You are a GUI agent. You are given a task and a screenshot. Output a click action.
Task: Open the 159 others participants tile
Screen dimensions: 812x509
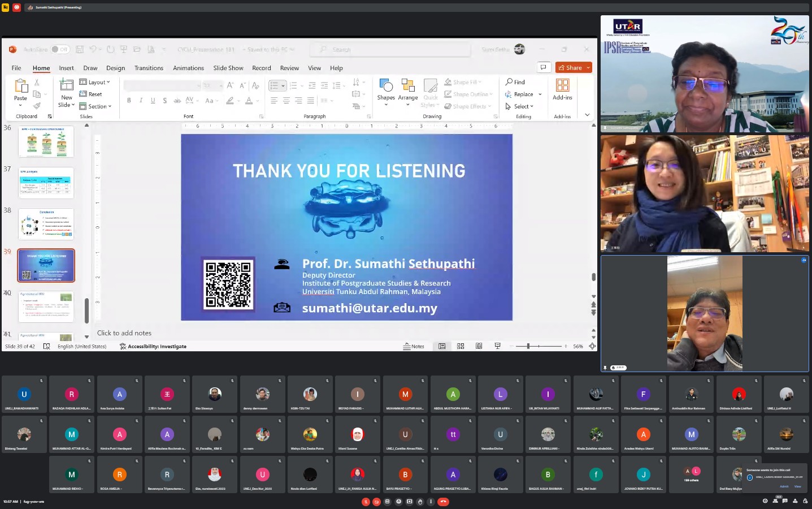tap(692, 474)
